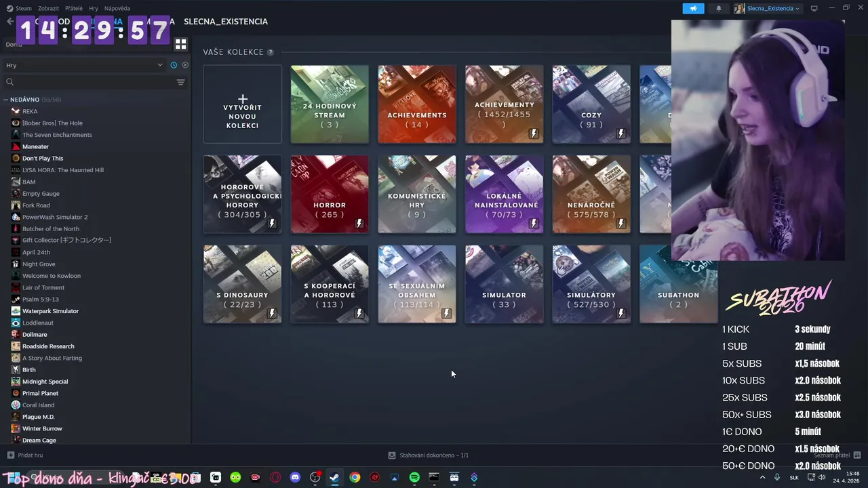This screenshot has width=868, height=488.
Task: Collapse the Nedávno category
Action: pos(6,100)
